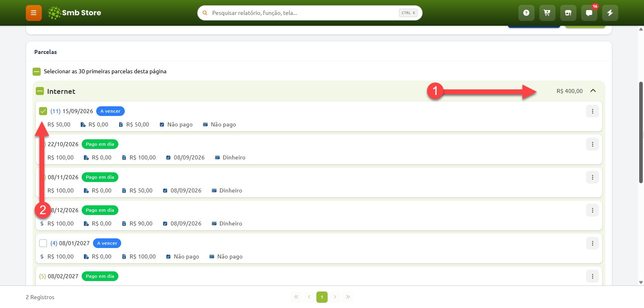Go to previous page in pagination
The image size is (644, 308).
click(x=309, y=297)
